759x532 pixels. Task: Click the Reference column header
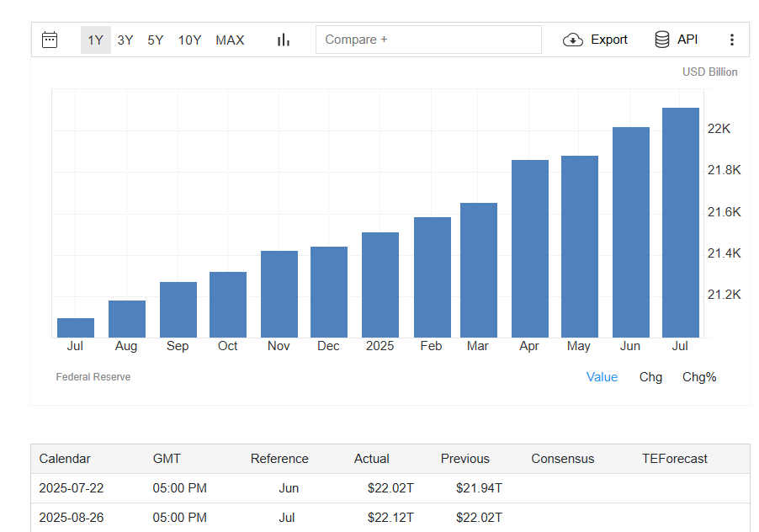[x=279, y=459]
